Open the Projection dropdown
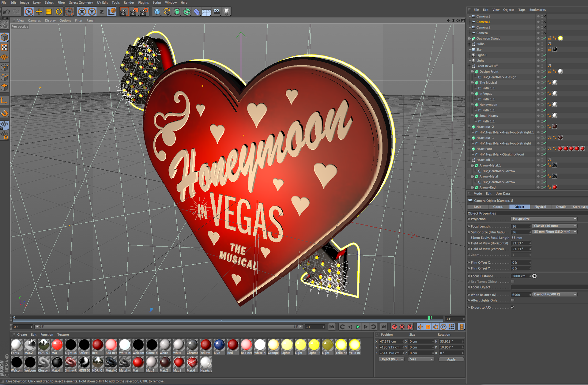Screen dimensions: 588x385 coord(544,219)
